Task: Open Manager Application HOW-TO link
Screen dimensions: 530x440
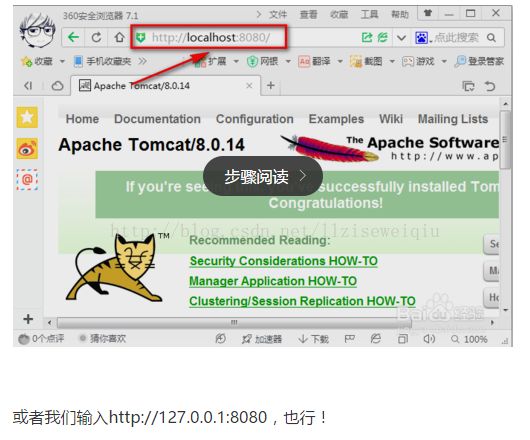Action: 273,281
